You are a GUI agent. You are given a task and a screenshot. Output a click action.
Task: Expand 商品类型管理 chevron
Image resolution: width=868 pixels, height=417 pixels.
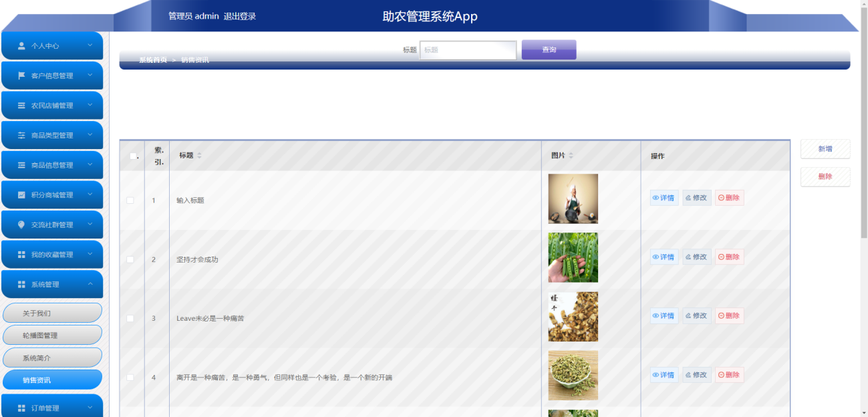tap(90, 134)
